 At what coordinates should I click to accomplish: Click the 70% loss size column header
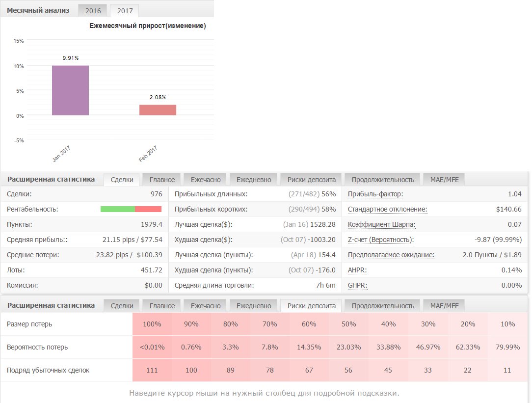pos(270,324)
